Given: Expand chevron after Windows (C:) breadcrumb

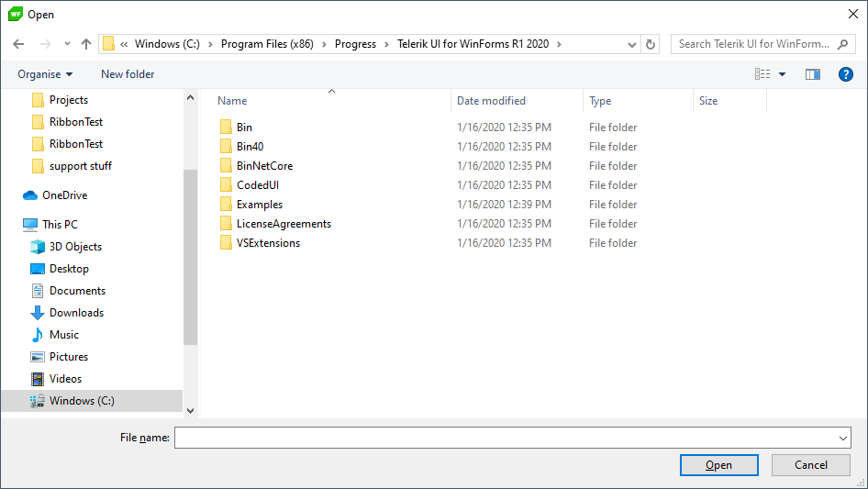Looking at the screenshot, I should click(210, 44).
